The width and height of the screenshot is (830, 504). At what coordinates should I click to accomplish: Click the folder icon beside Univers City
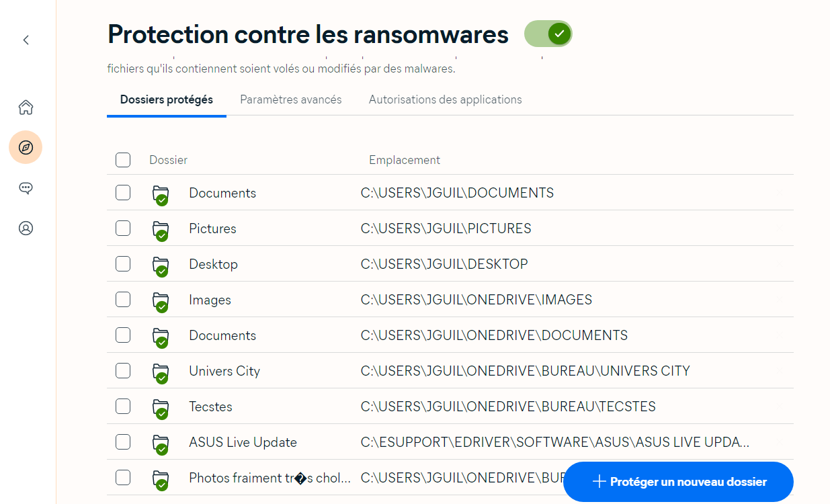pos(161,370)
